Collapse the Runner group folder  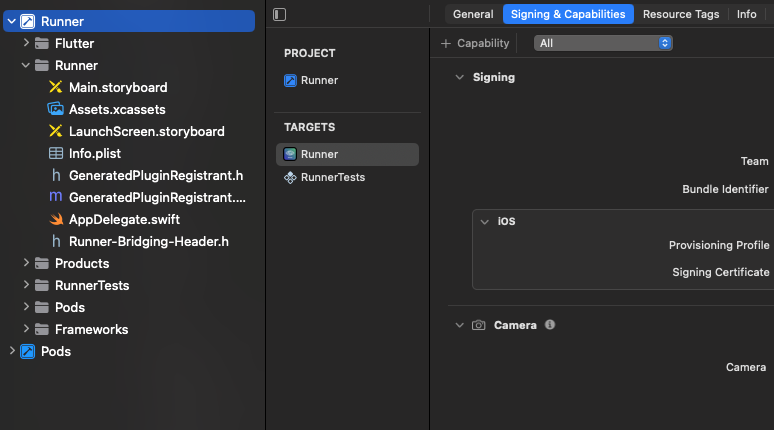pos(26,65)
